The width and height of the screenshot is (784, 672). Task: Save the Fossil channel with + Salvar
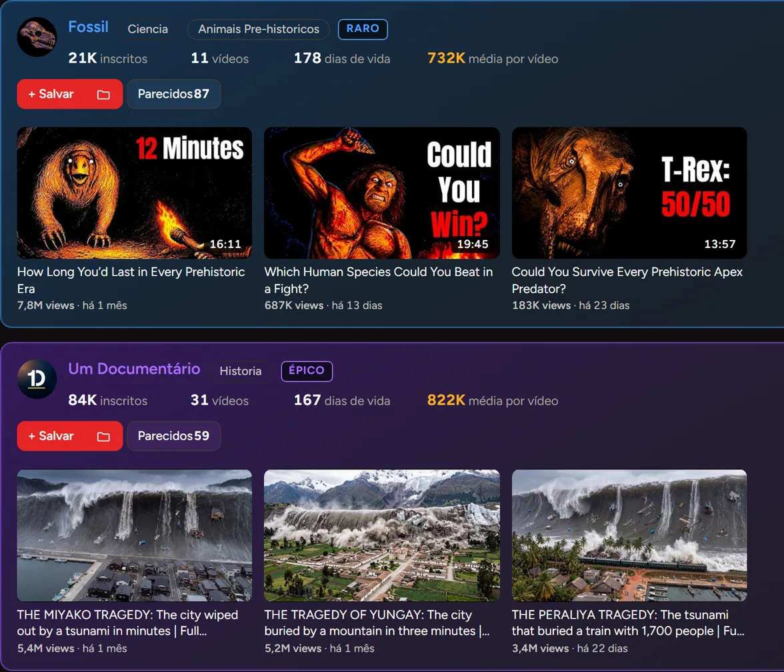(x=51, y=94)
